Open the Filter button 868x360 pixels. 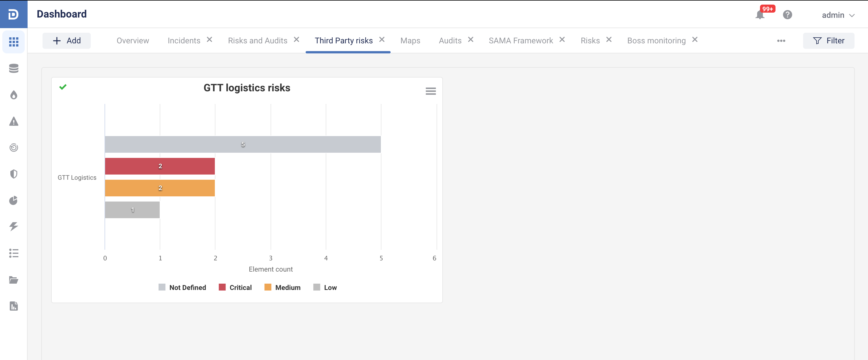coord(828,41)
